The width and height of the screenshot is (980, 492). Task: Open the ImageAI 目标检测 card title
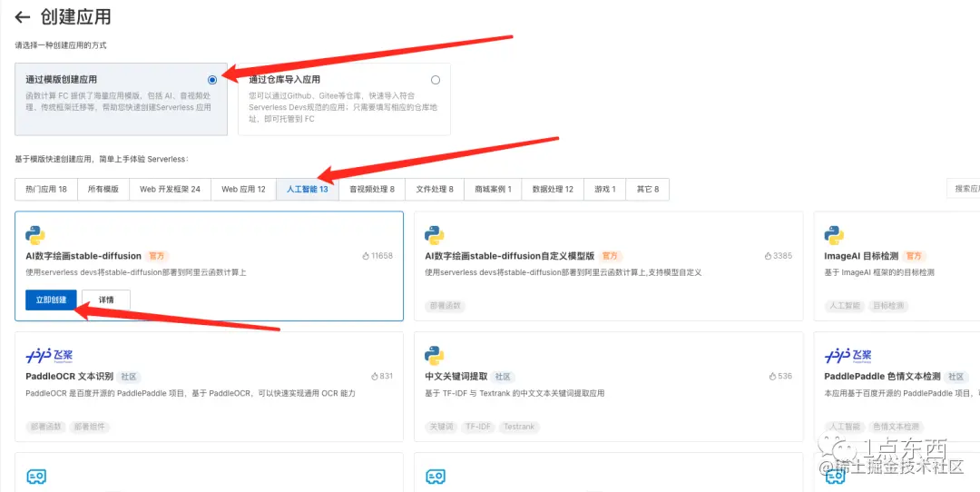point(861,256)
